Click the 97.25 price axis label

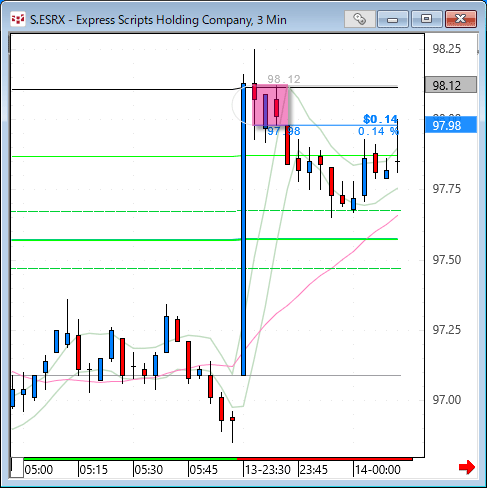click(447, 330)
